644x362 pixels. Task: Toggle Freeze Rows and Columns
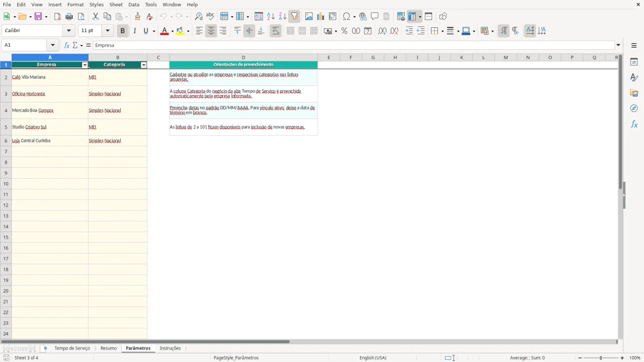click(412, 17)
